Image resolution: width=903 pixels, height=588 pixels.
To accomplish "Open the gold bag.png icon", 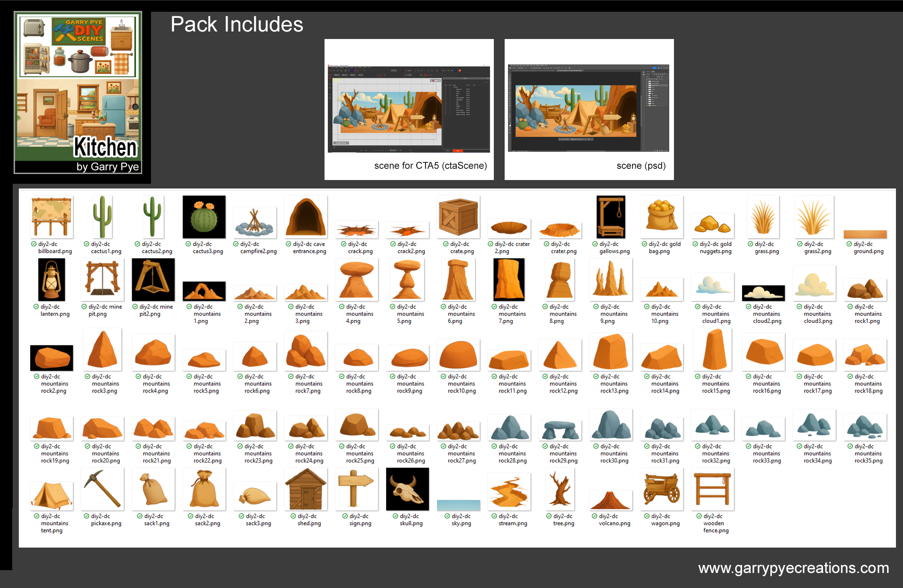I will click(x=661, y=217).
